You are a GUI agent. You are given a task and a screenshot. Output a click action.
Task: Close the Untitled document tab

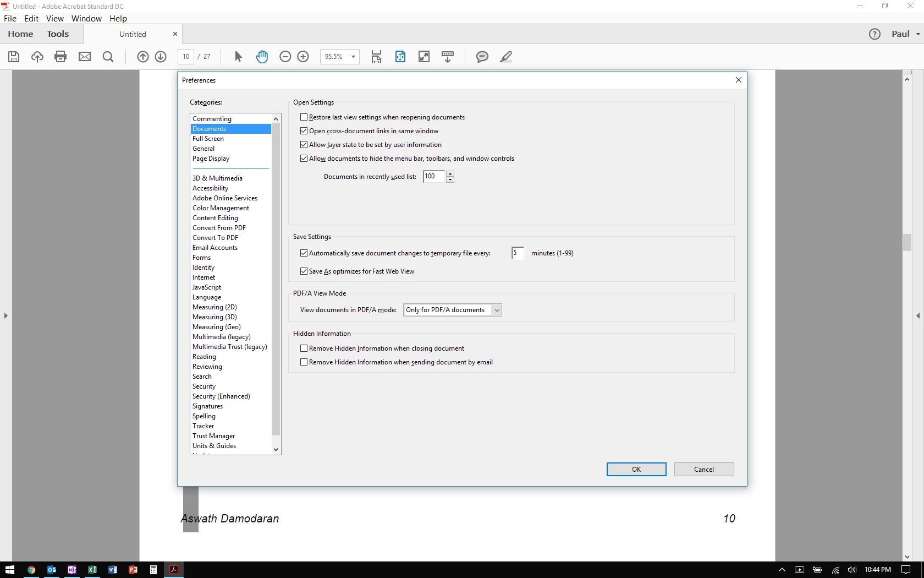(x=175, y=34)
